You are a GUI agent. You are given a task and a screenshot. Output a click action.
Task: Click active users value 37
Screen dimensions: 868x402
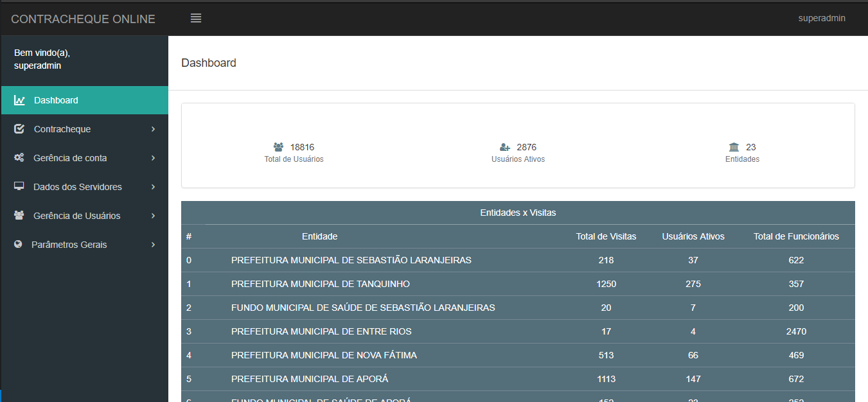click(693, 260)
